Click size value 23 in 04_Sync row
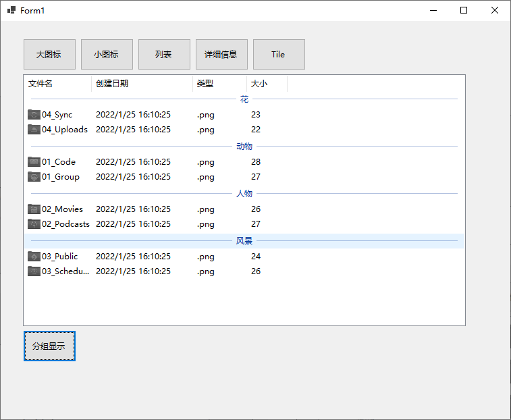 pyautogui.click(x=256, y=115)
